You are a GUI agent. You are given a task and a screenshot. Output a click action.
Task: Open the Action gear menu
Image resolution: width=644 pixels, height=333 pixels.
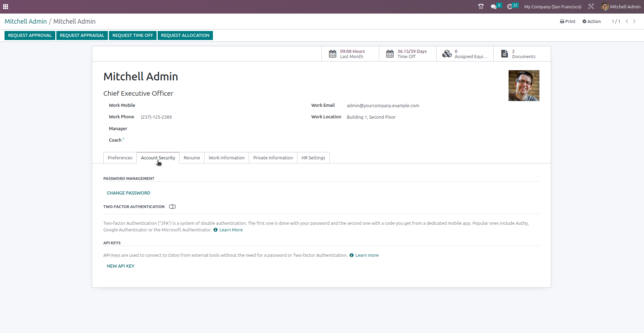[591, 21]
